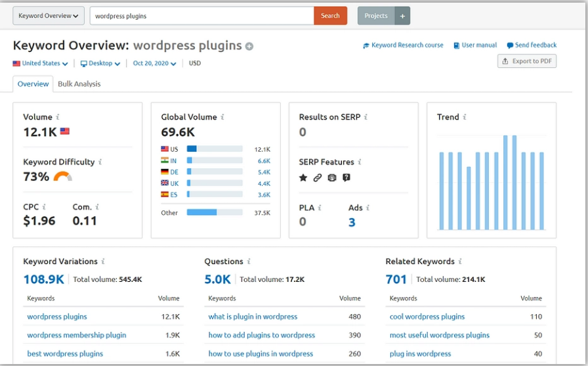Viewport: 588px width, 366px height.
Task: Click the plus icon next to Projects
Action: 402,16
